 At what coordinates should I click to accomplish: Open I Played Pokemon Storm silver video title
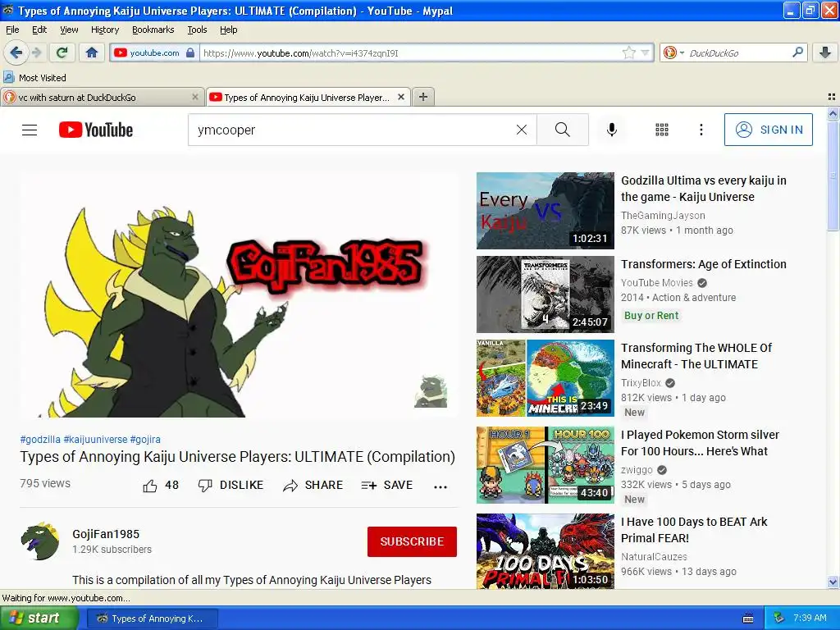point(700,443)
